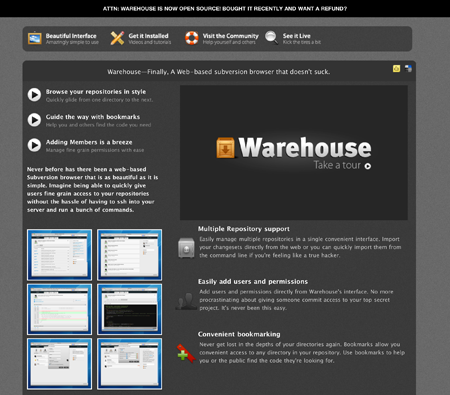Open the top-right screenshot thumbnail

pos(129,255)
